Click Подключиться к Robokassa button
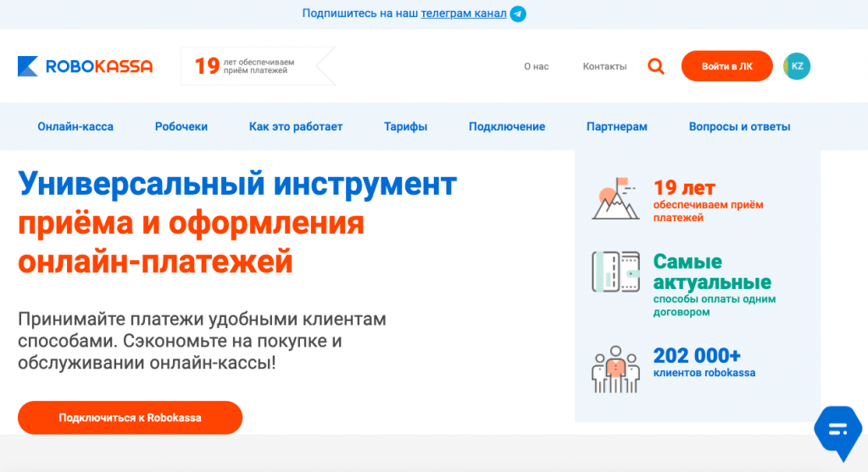Screen dimensions: 868x472 [130, 418]
